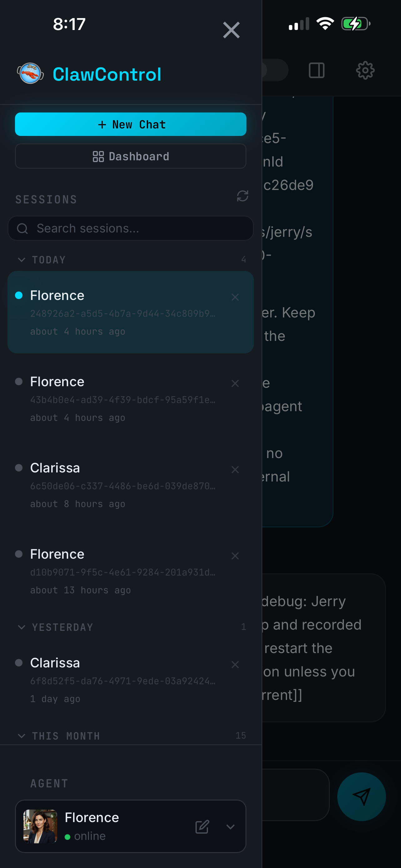Click the blue unread dot on top Florence session
Screen dimensions: 401x868
click(x=19, y=295)
